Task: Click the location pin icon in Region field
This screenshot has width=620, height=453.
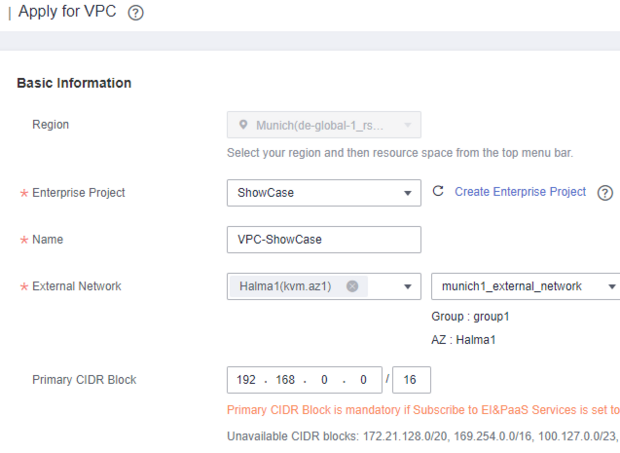Action: coord(243,126)
